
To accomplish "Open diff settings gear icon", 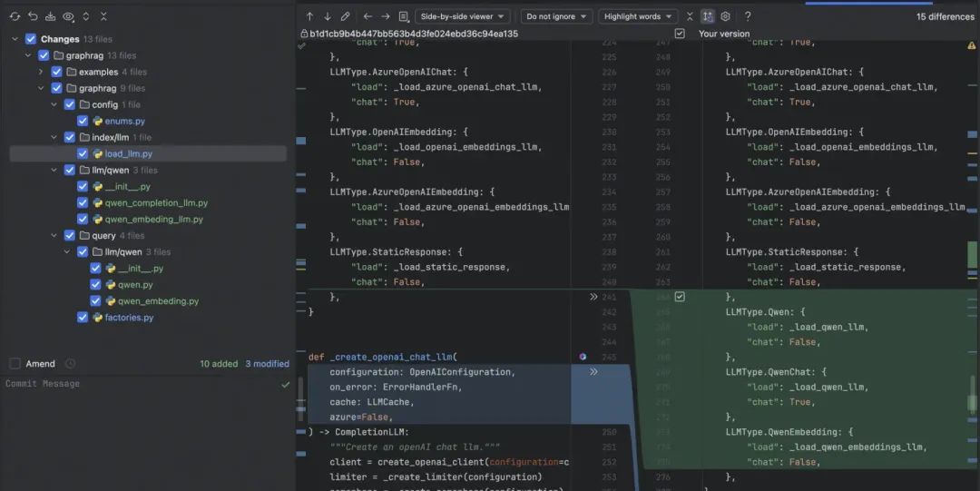I will click(725, 16).
